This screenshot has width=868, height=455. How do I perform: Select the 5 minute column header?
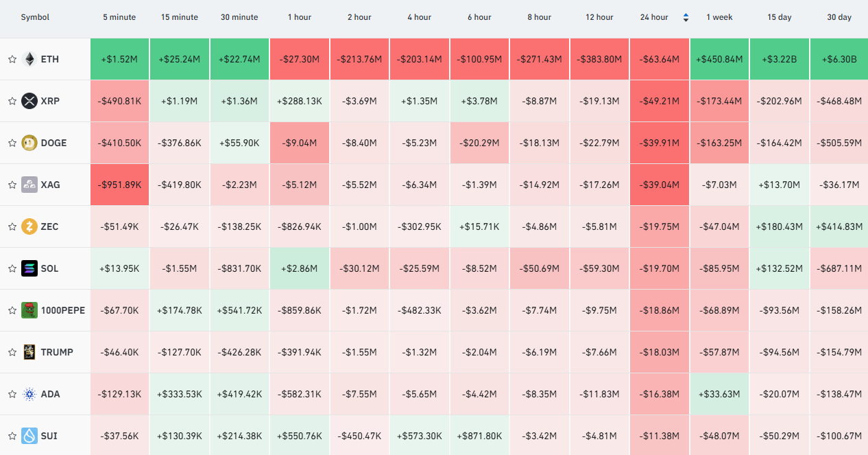pyautogui.click(x=119, y=17)
